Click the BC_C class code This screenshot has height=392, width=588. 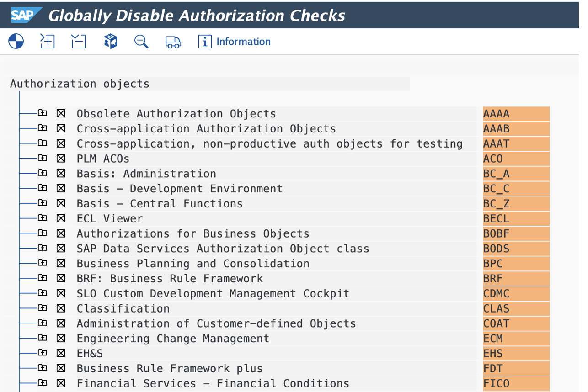pyautogui.click(x=516, y=189)
